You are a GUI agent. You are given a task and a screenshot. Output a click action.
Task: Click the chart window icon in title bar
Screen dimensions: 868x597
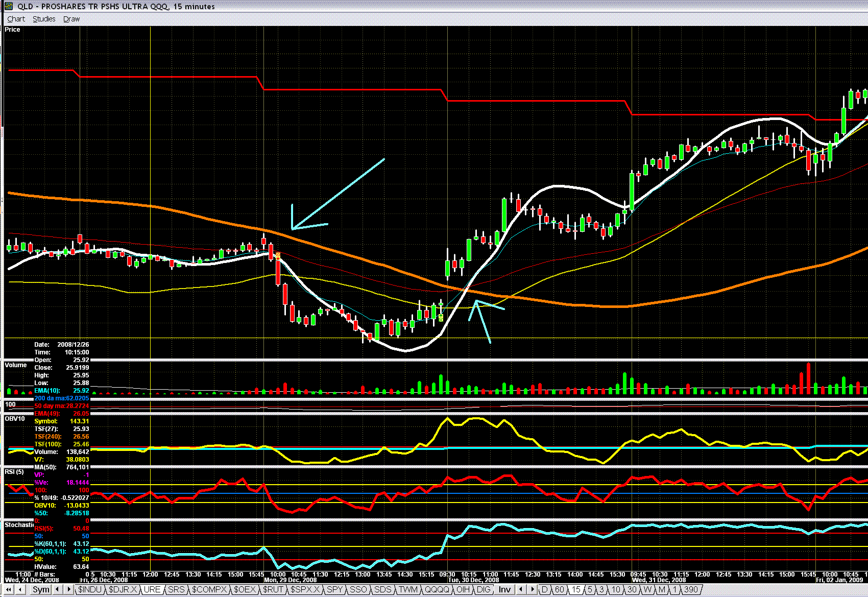point(8,6)
